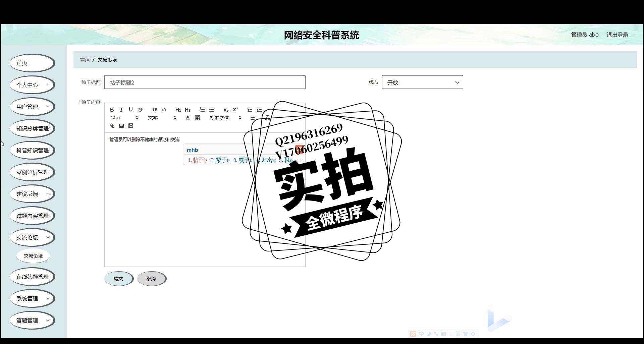This screenshot has height=344, width=644.
Task: Apply Heading 1 style (H1)
Action: 178,110
